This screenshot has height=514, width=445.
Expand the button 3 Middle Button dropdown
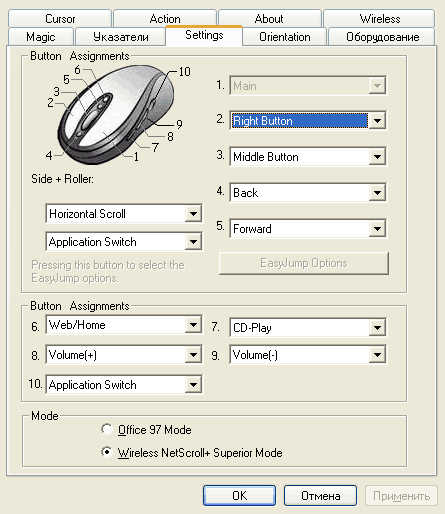point(308,156)
